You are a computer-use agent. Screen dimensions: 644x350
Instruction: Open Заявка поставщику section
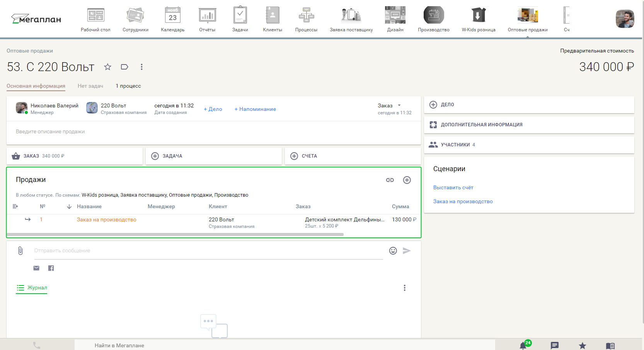[351, 19]
